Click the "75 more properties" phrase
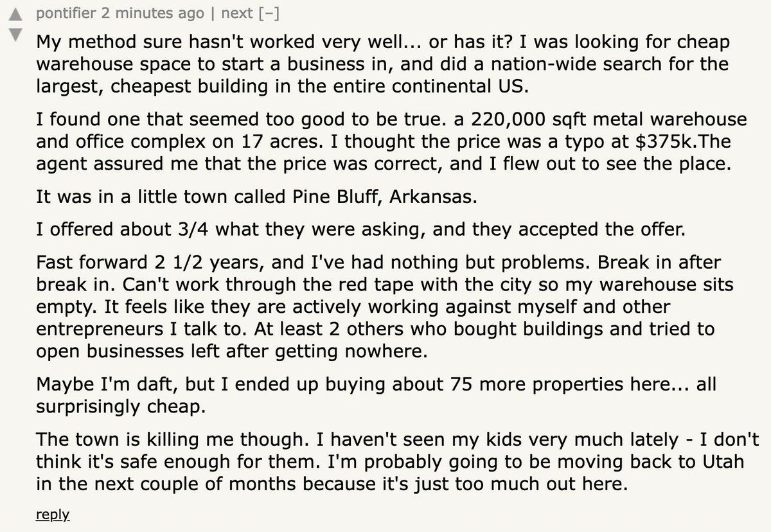Viewport: 771px width, 532px height. [x=534, y=384]
